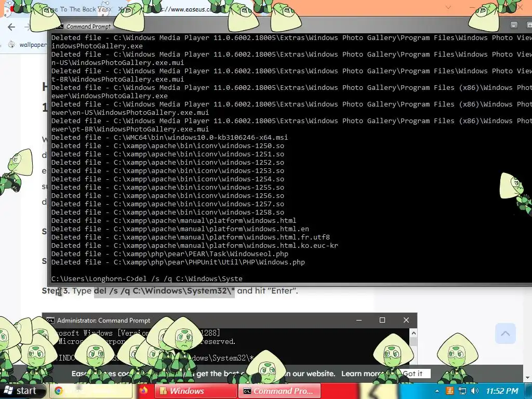Go back using the browser back arrow
The image size is (532, 399).
[x=11, y=27]
